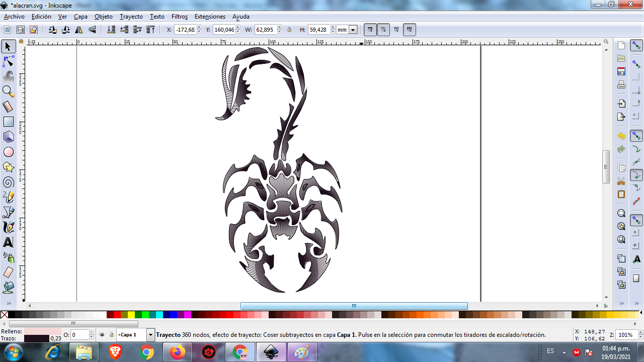
Task: Pick the pure red palette swatch
Action: click(x=117, y=315)
